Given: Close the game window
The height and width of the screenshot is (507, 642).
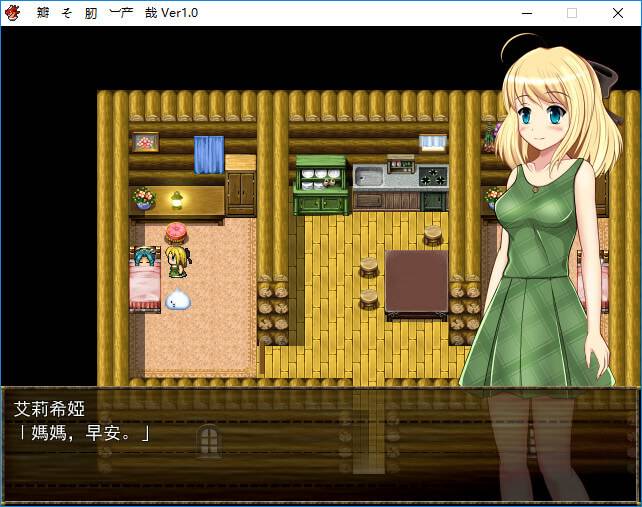Looking at the screenshot, I should (x=618, y=13).
